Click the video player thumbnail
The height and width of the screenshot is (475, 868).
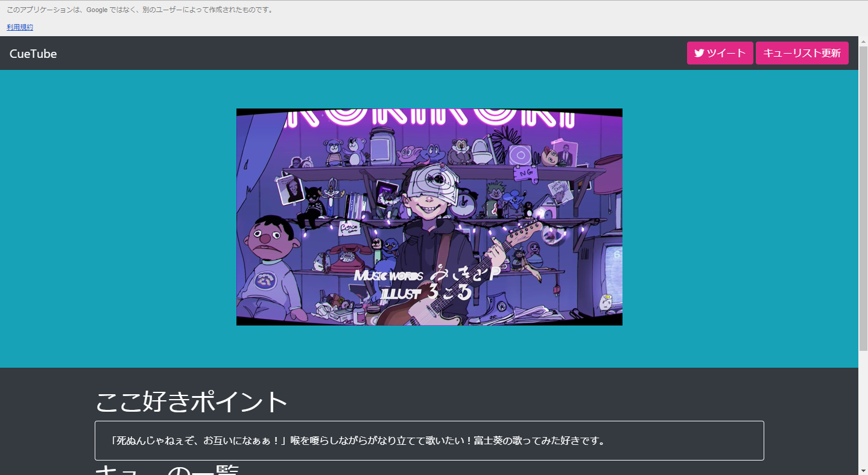click(x=429, y=217)
